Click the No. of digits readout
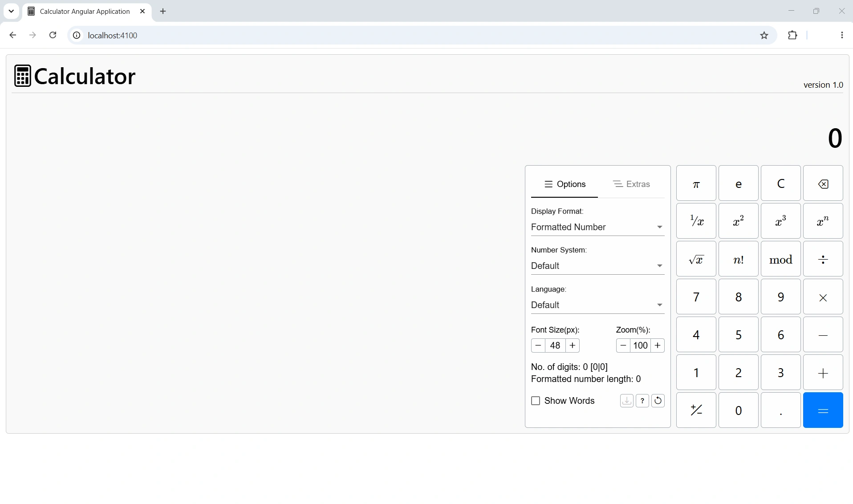853x504 pixels. pyautogui.click(x=569, y=367)
